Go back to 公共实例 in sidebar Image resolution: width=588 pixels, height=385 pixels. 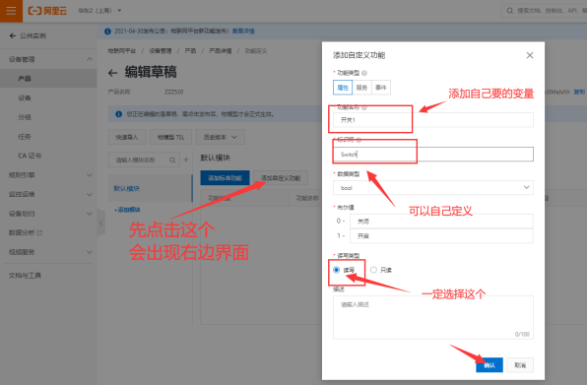coord(28,35)
